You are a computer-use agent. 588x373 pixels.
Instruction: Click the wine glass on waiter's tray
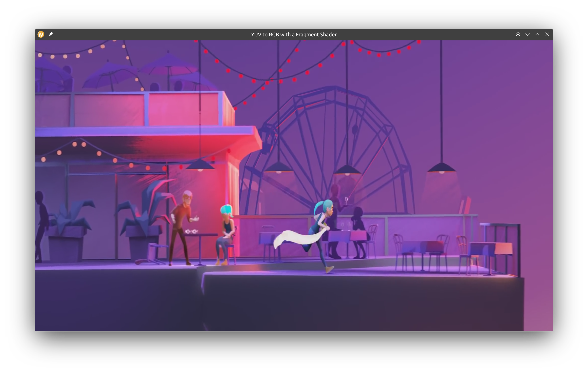tap(346, 200)
